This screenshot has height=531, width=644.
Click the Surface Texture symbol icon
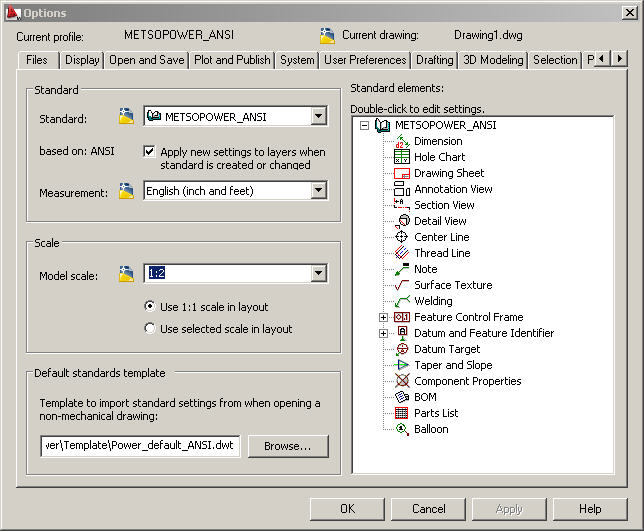click(402, 285)
